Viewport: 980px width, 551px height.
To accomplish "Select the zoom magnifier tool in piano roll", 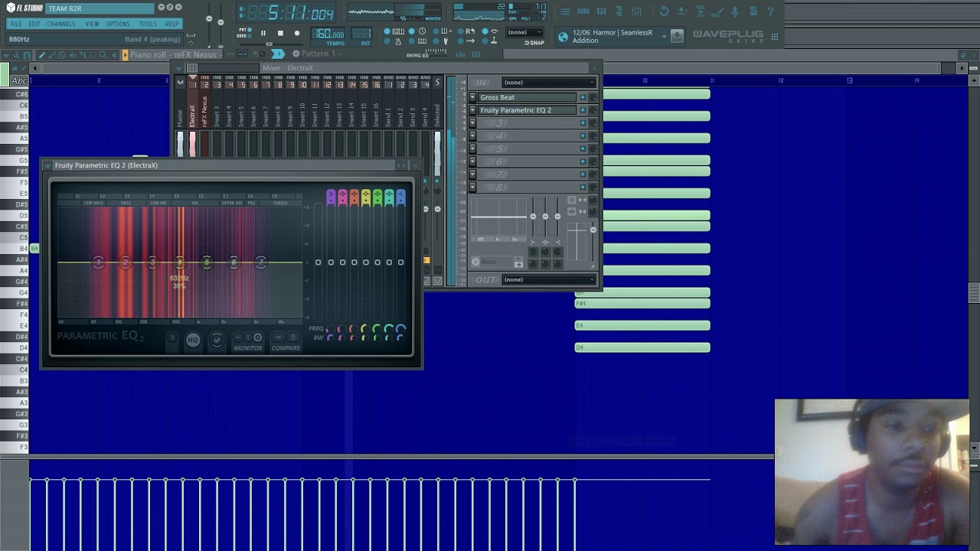I will [103, 55].
